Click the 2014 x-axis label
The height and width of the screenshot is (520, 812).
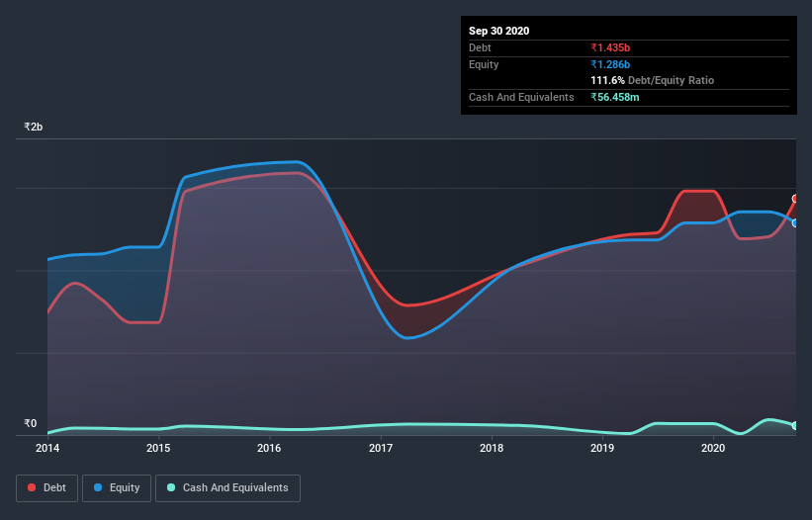point(47,448)
